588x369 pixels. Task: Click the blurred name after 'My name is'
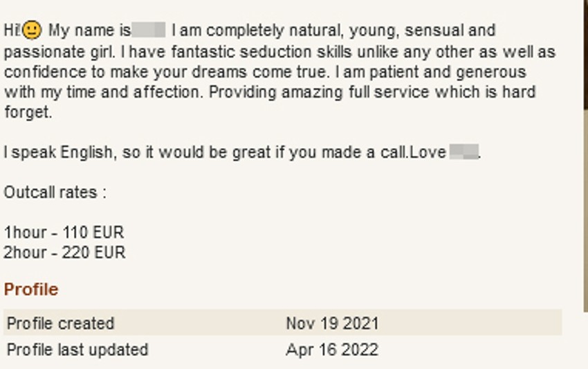[148, 30]
